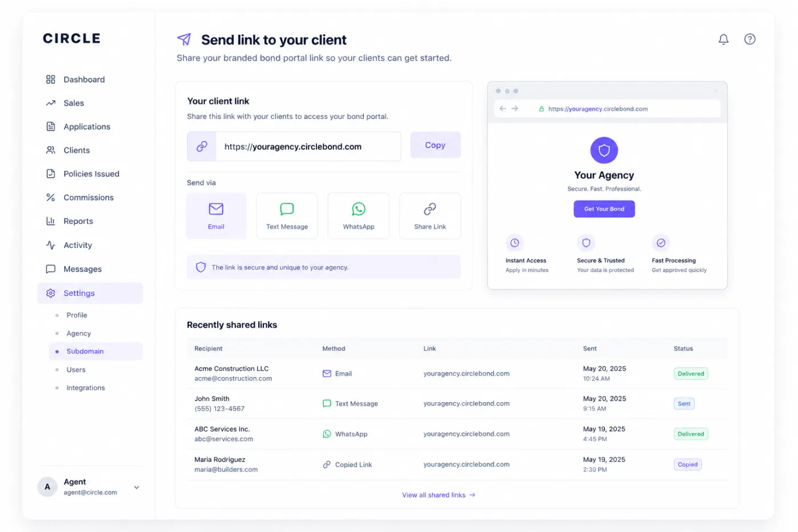Click the Delivered status for Acme Construction
The height and width of the screenshot is (532, 798).
691,374
